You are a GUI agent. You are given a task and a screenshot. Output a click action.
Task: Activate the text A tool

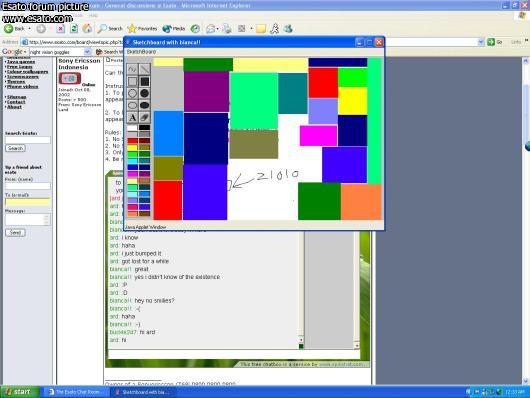click(x=132, y=118)
